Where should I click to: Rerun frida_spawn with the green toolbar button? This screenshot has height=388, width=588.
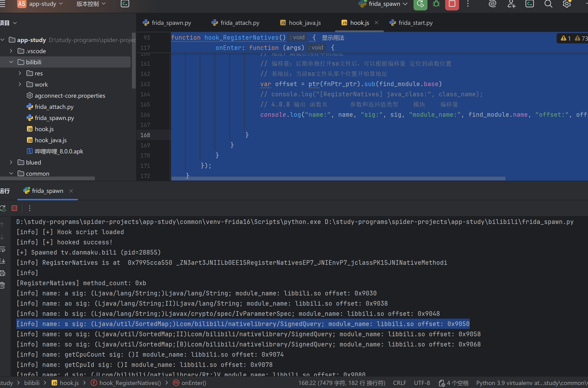420,4
